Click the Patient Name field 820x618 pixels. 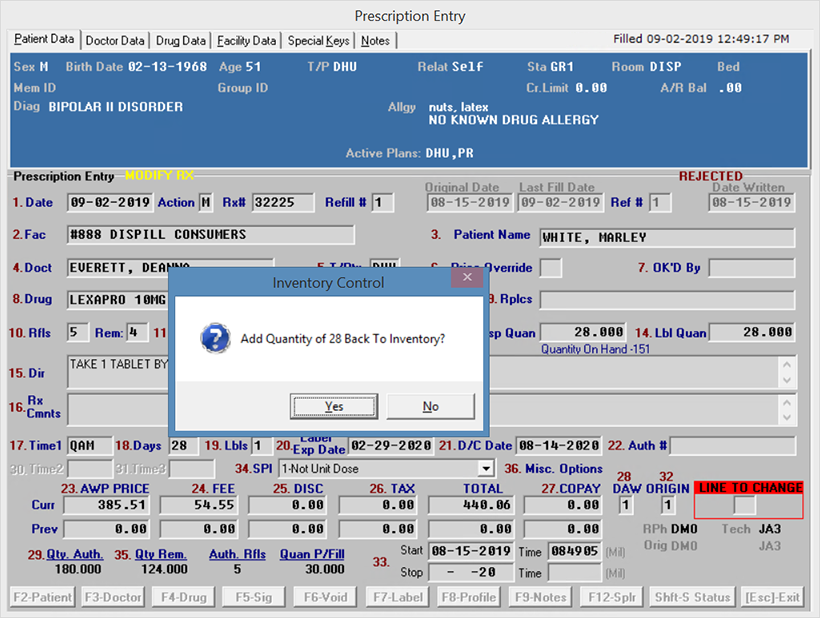pos(667,238)
